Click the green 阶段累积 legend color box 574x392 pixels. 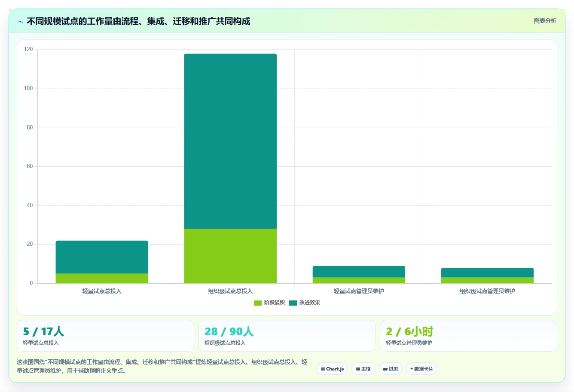point(258,303)
